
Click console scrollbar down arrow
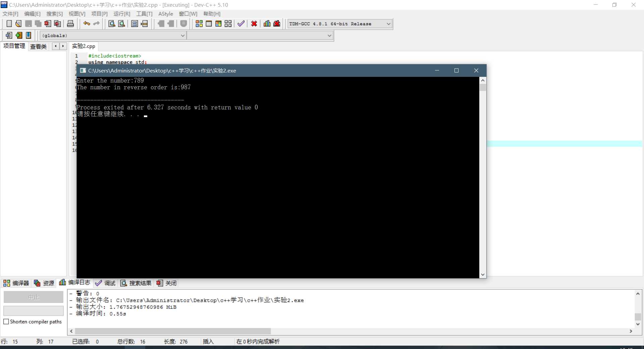click(x=483, y=275)
